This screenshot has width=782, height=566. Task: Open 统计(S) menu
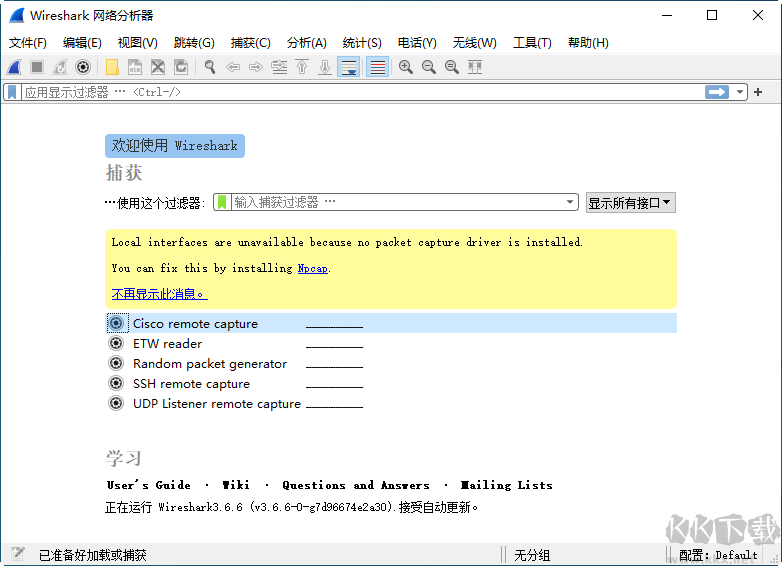click(x=362, y=43)
